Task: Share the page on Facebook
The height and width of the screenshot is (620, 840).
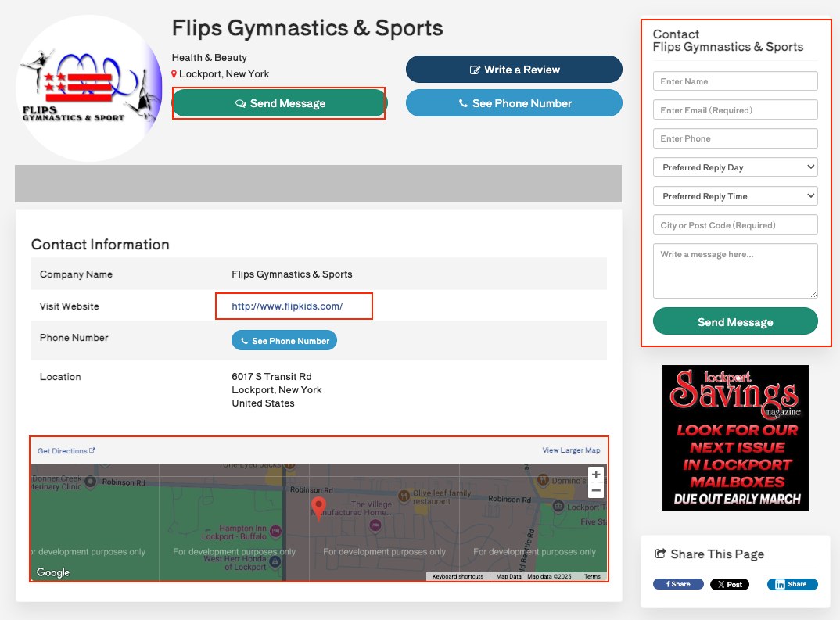Action: tap(678, 584)
